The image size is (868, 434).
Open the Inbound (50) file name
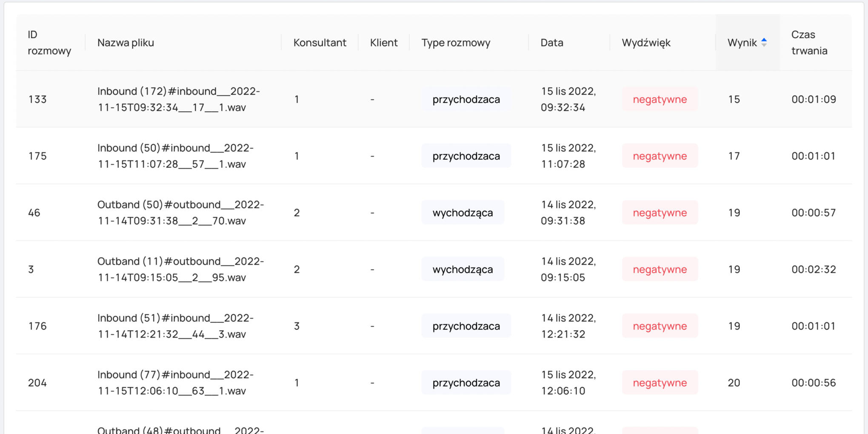coord(175,156)
